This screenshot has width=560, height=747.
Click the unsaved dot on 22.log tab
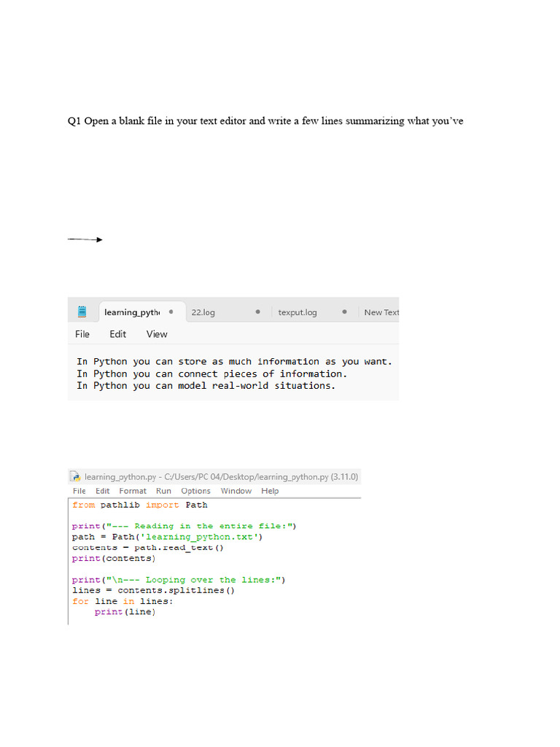click(x=257, y=311)
